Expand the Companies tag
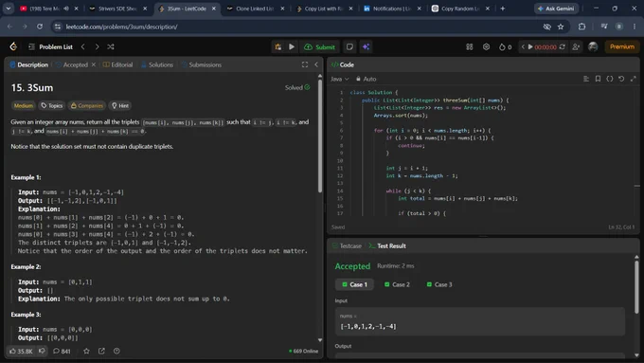Image resolution: width=644 pixels, height=363 pixels. (x=87, y=105)
